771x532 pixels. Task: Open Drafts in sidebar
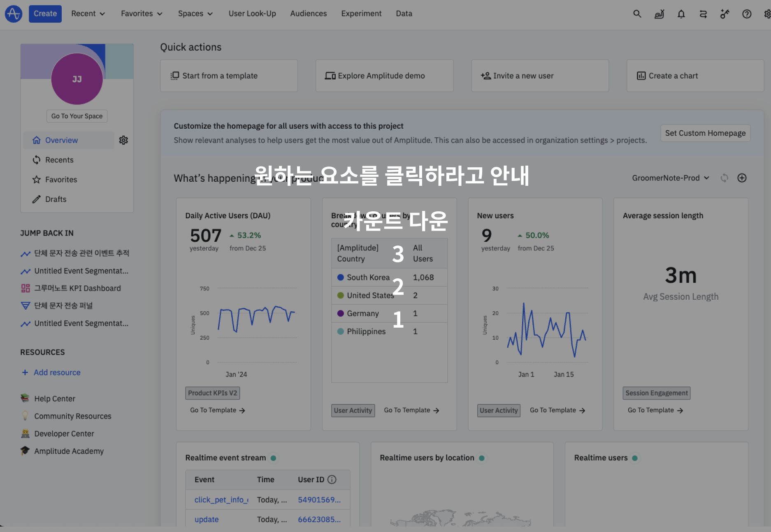56,199
